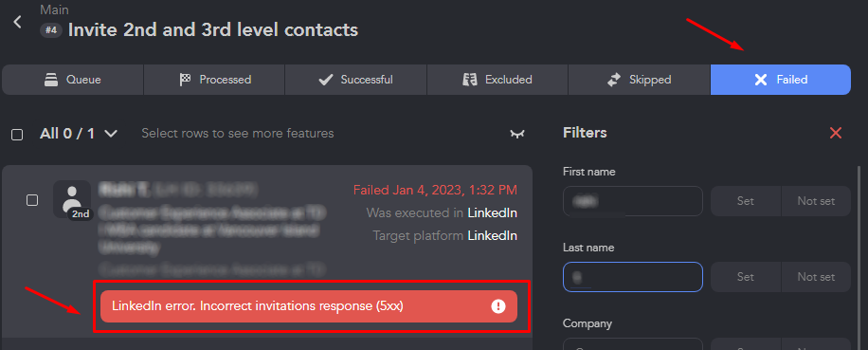868x350 pixels.
Task: Click the contact's profile avatar icon
Action: tap(72, 199)
